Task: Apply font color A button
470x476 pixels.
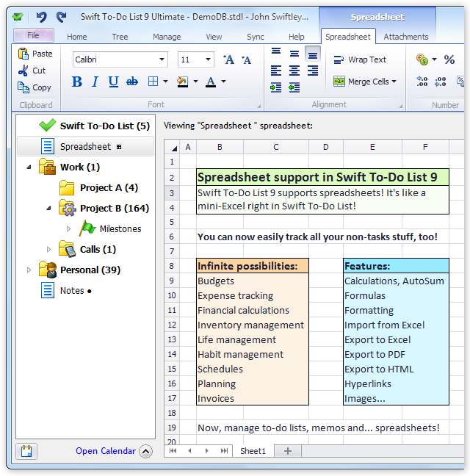Action: (x=211, y=82)
